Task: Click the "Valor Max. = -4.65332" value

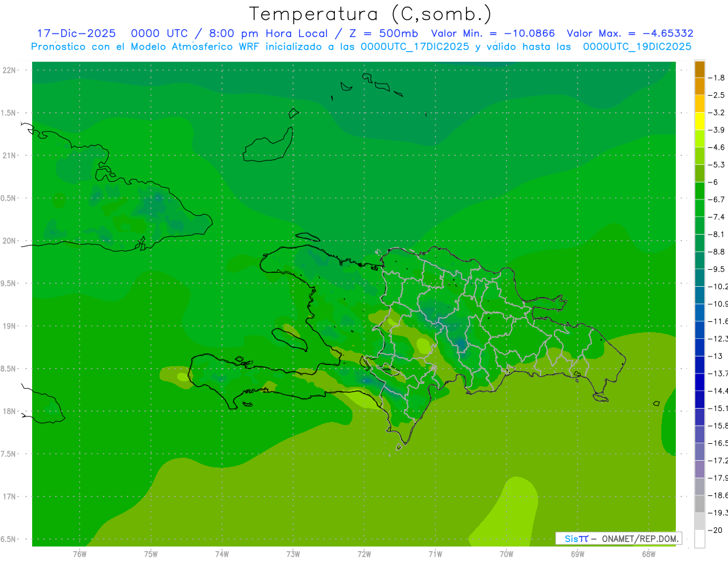Action: 630,33
